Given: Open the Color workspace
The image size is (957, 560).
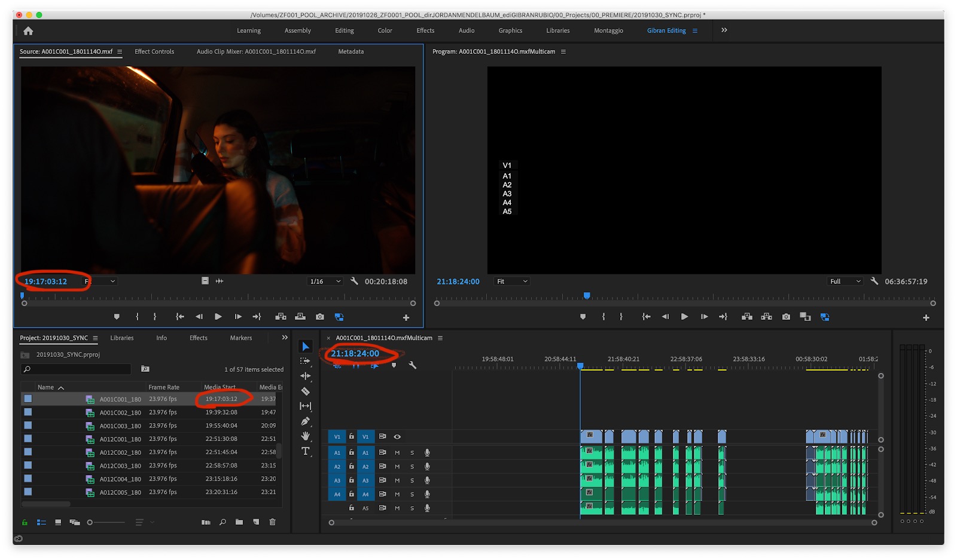Looking at the screenshot, I should pos(385,30).
